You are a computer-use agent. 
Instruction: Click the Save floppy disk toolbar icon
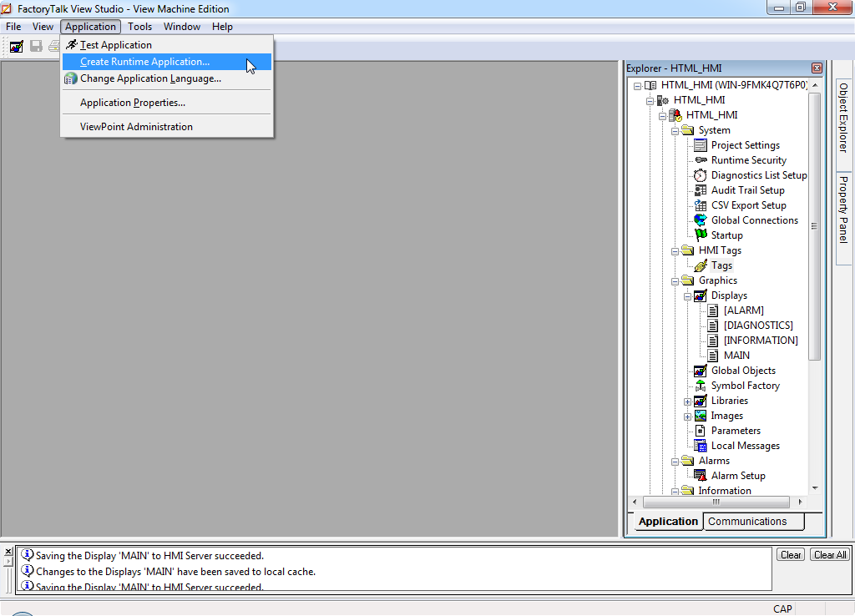(36, 47)
